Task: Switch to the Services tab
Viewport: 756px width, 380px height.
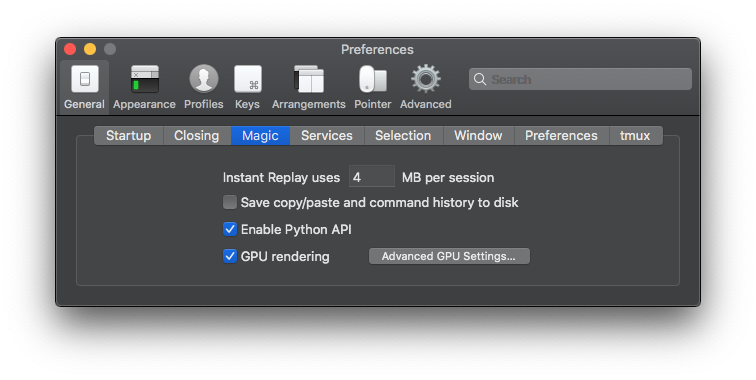Action: tap(327, 136)
